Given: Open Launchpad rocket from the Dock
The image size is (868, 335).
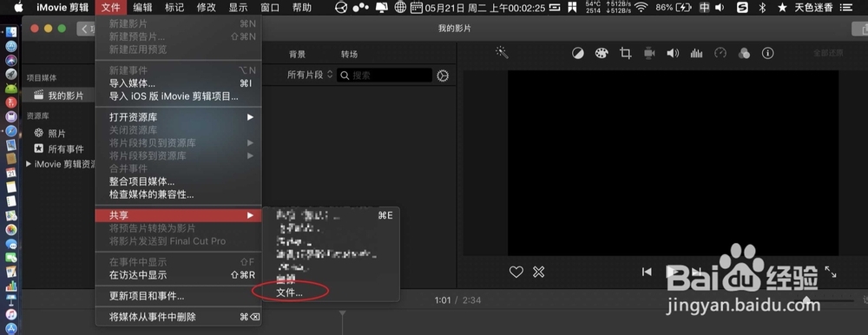Looking at the screenshot, I should pos(11,74).
